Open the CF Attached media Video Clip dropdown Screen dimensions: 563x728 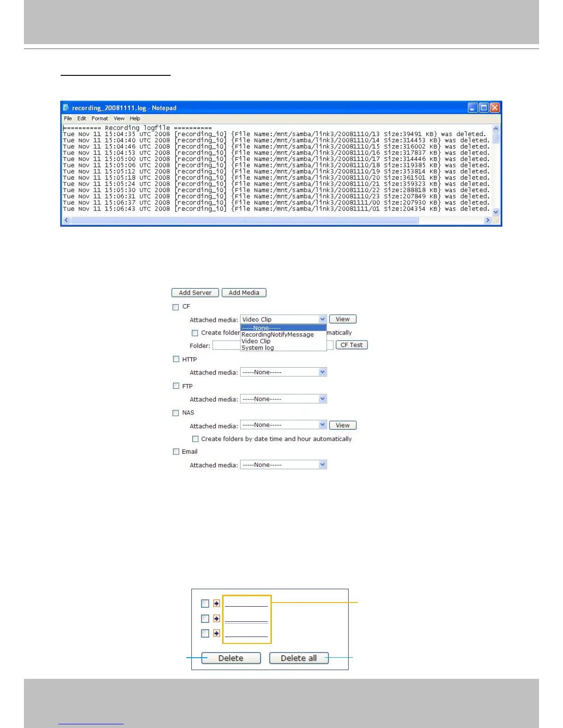283,319
